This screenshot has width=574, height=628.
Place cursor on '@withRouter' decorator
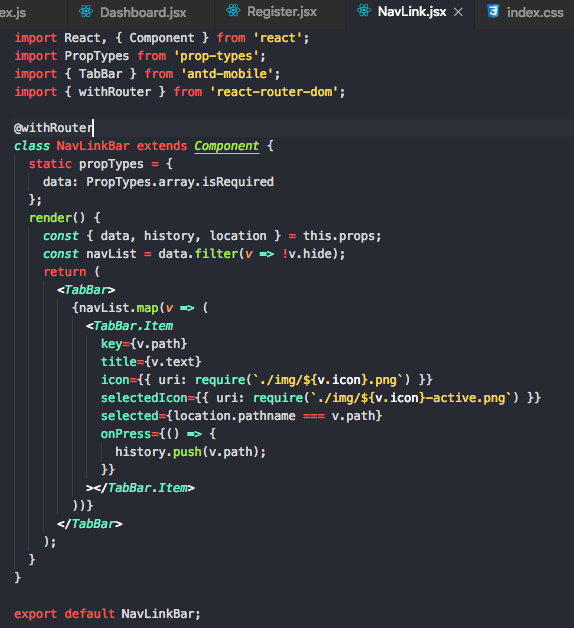(x=53, y=128)
